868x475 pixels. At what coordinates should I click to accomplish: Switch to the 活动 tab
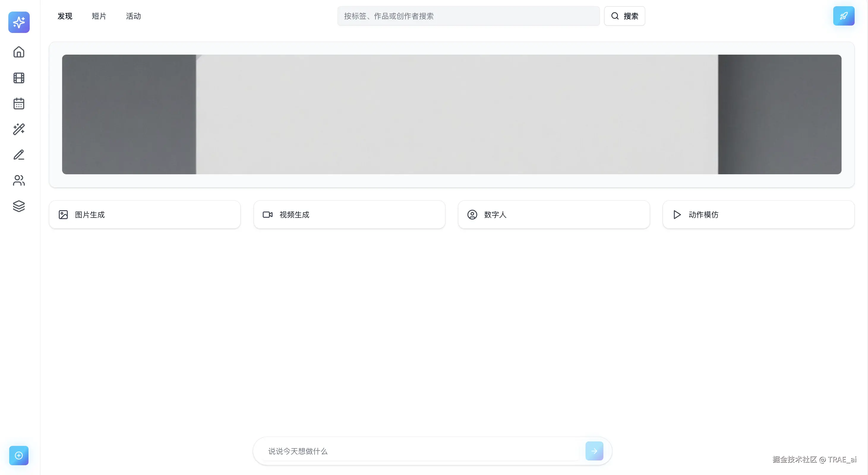point(133,16)
